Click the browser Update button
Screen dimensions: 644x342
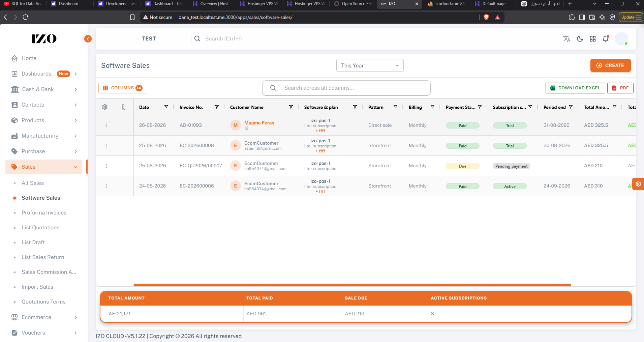tap(631, 17)
